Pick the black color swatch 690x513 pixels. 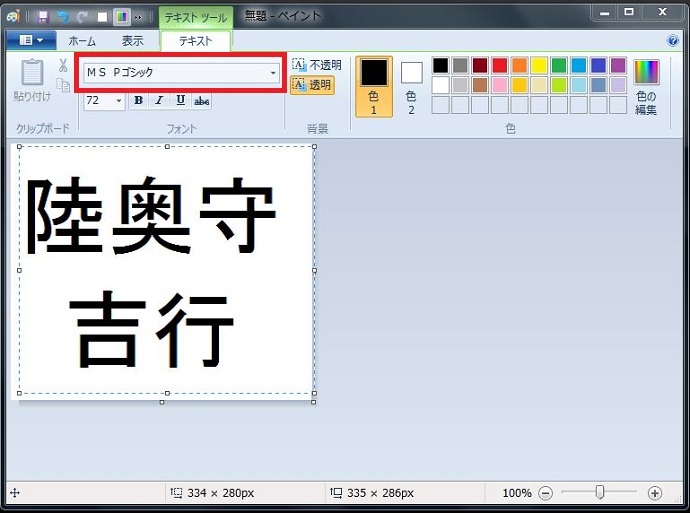coord(440,66)
